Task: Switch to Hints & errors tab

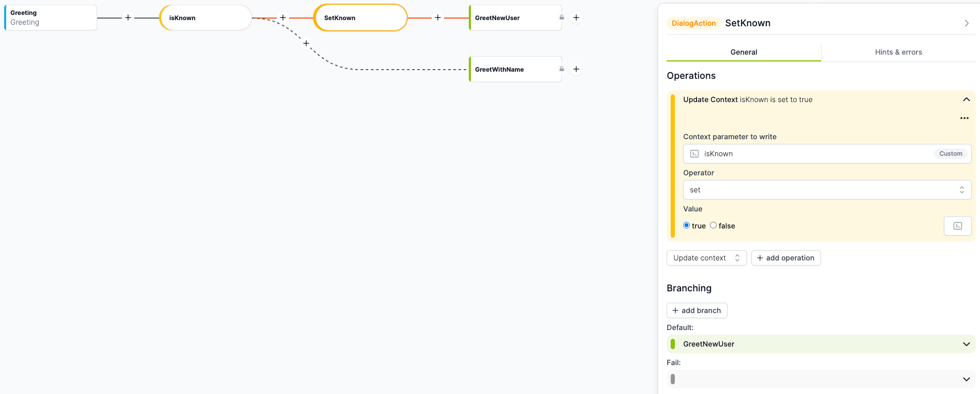Action: [898, 52]
